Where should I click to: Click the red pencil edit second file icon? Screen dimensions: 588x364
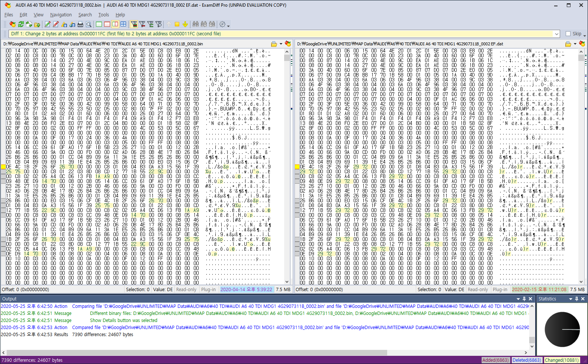56,24
